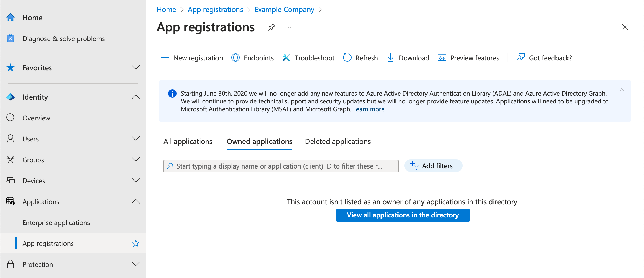The width and height of the screenshot is (644, 278).
Task: Open the Deleted applications tab
Action: tap(338, 141)
